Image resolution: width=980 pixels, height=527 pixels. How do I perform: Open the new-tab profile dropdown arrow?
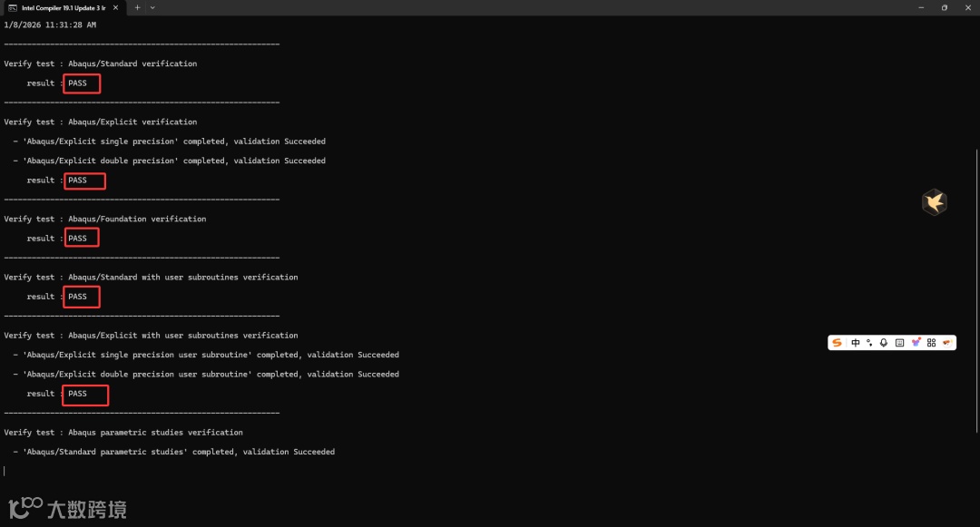click(152, 8)
